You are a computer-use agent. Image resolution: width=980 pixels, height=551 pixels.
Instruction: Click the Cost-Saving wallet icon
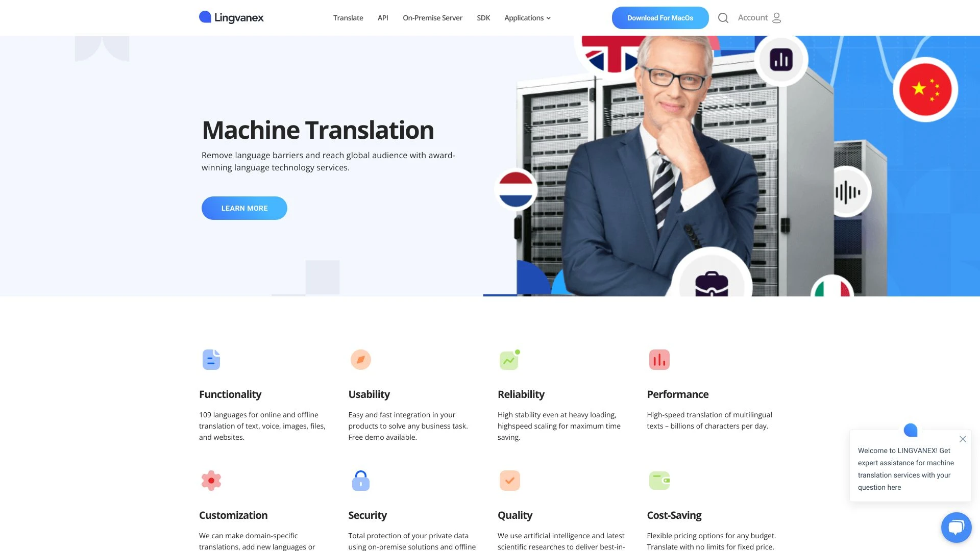pyautogui.click(x=658, y=481)
